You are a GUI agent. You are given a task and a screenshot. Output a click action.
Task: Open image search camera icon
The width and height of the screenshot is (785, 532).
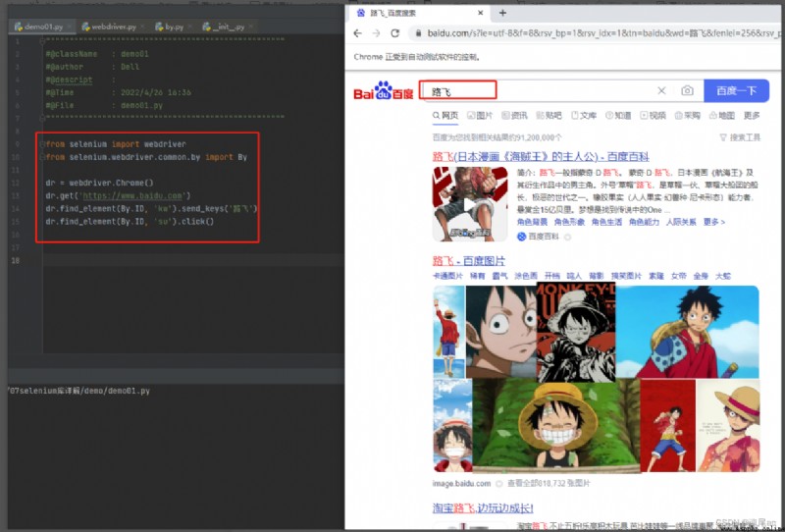coord(688,90)
